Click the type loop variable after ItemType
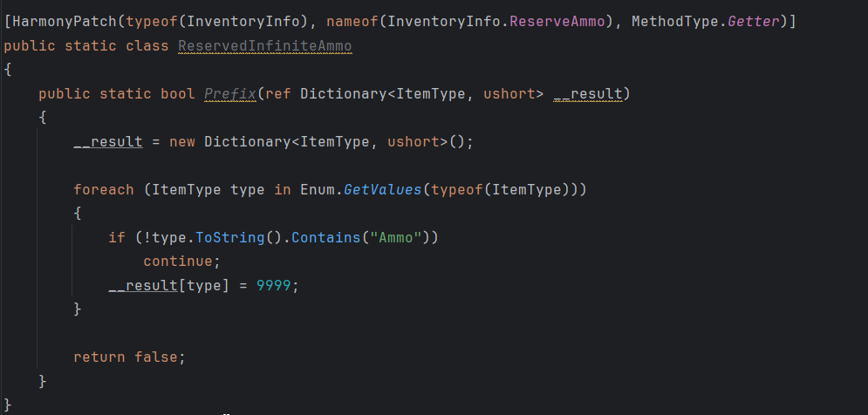This screenshot has width=868, height=415. point(248,190)
